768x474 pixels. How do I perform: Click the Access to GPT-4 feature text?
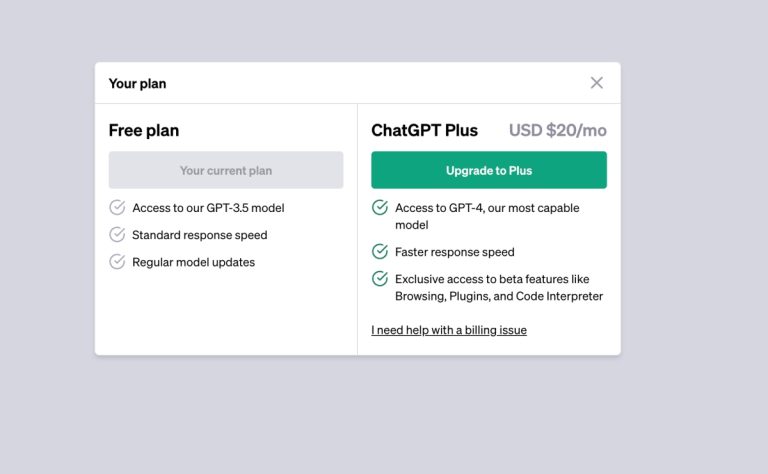(x=487, y=216)
